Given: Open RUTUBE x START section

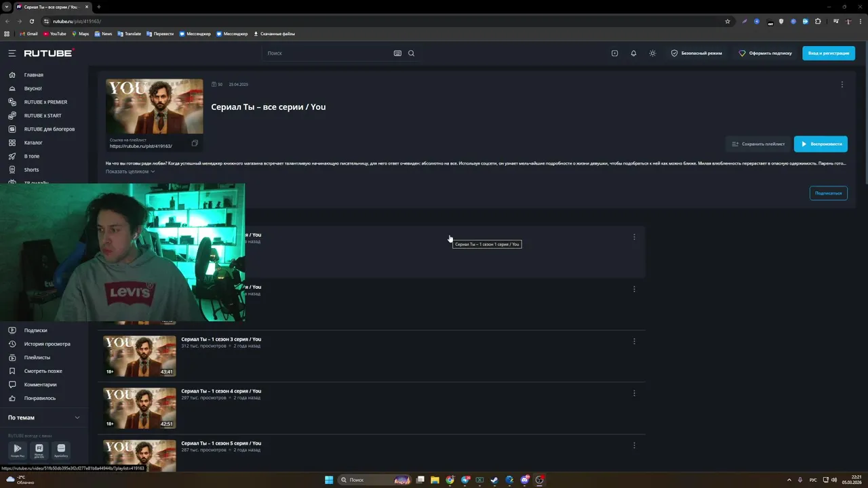Looking at the screenshot, I should click(x=44, y=115).
